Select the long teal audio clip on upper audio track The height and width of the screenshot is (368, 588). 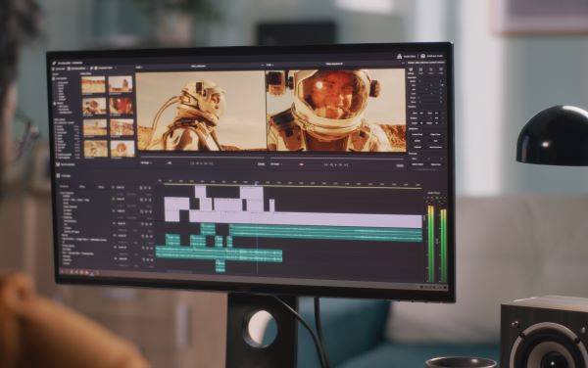(325, 233)
